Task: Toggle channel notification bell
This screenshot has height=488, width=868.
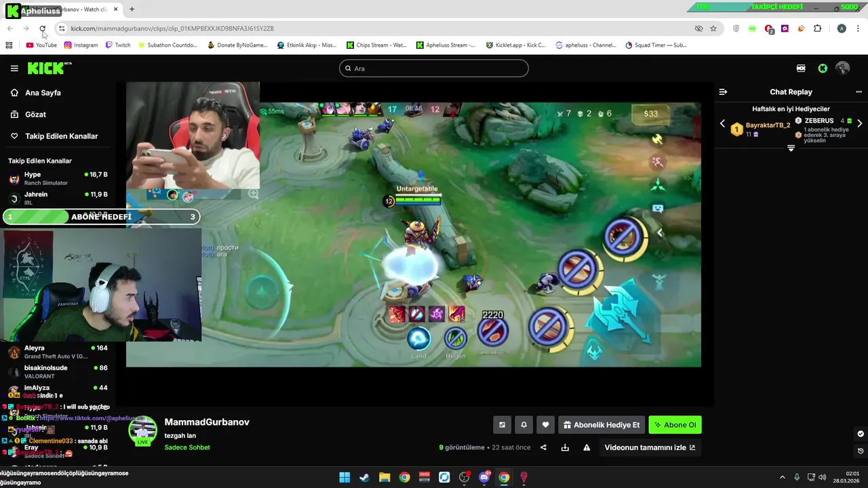Action: pyautogui.click(x=524, y=425)
